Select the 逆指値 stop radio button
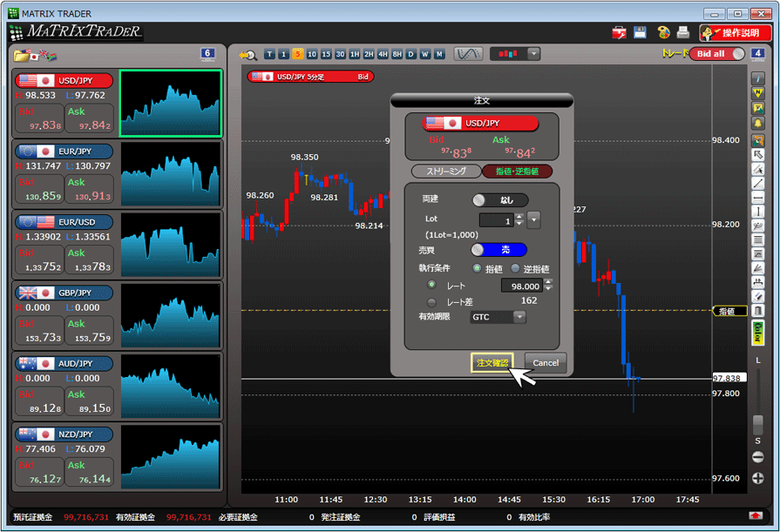 coord(515,268)
